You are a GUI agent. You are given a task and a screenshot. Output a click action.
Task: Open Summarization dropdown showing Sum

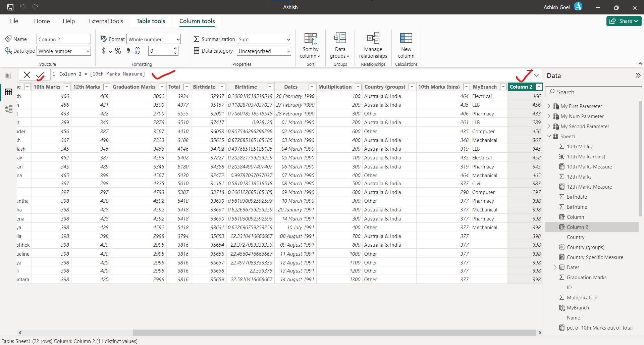(x=264, y=39)
